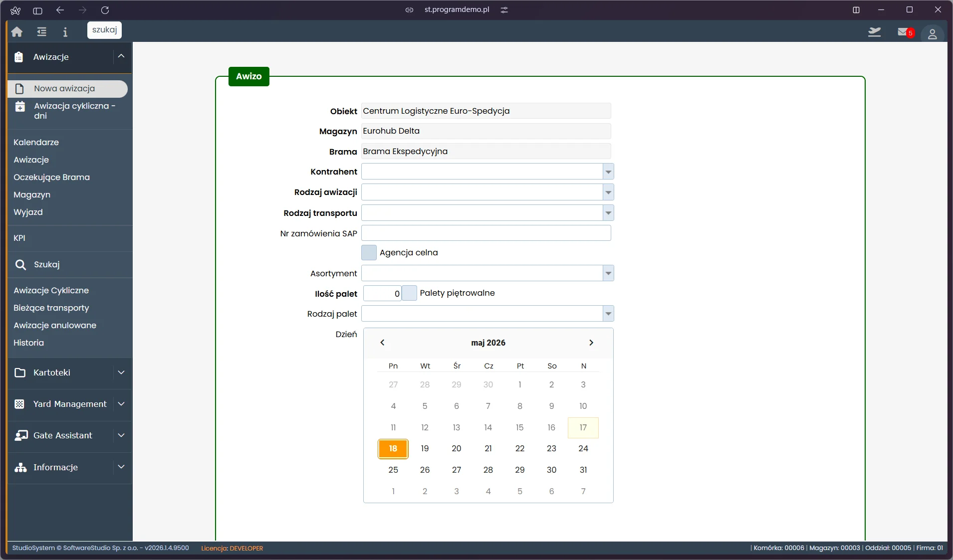The image size is (953, 560).
Task: Tick the Palety piętrowalne checkbox
Action: [409, 293]
